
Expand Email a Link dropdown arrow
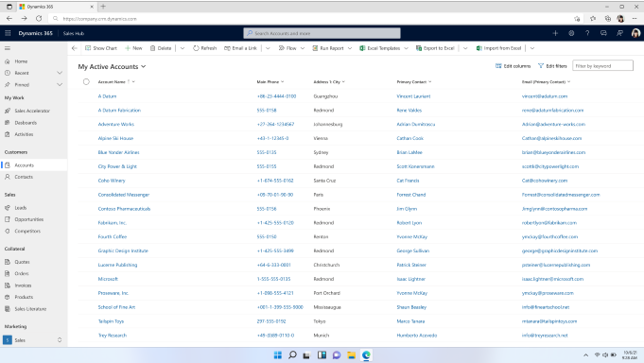click(x=268, y=48)
